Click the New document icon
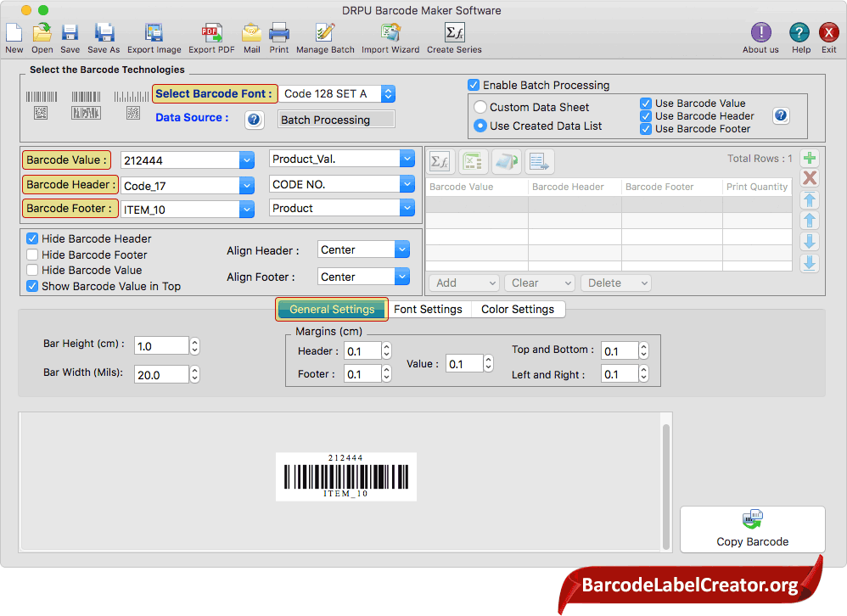847x616 pixels. 14,33
